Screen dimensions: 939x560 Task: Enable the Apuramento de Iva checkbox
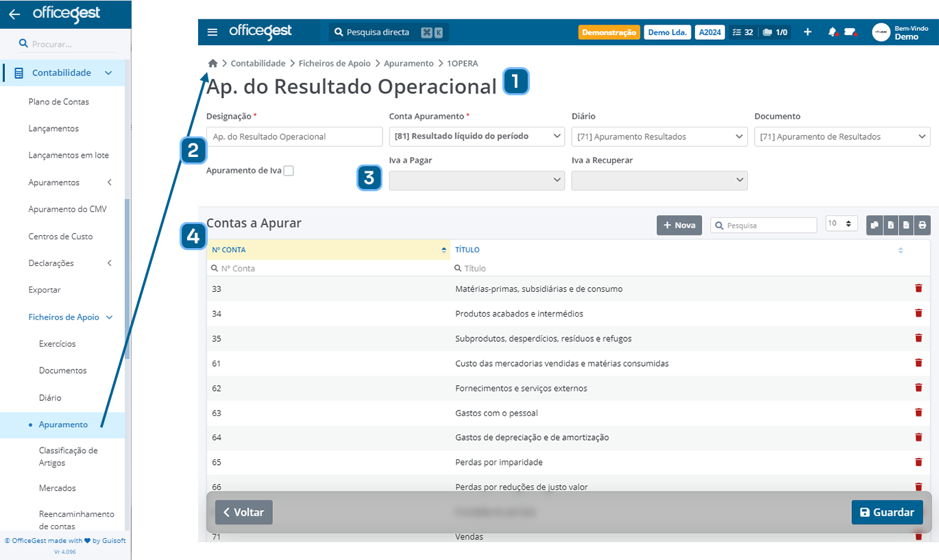(x=288, y=170)
